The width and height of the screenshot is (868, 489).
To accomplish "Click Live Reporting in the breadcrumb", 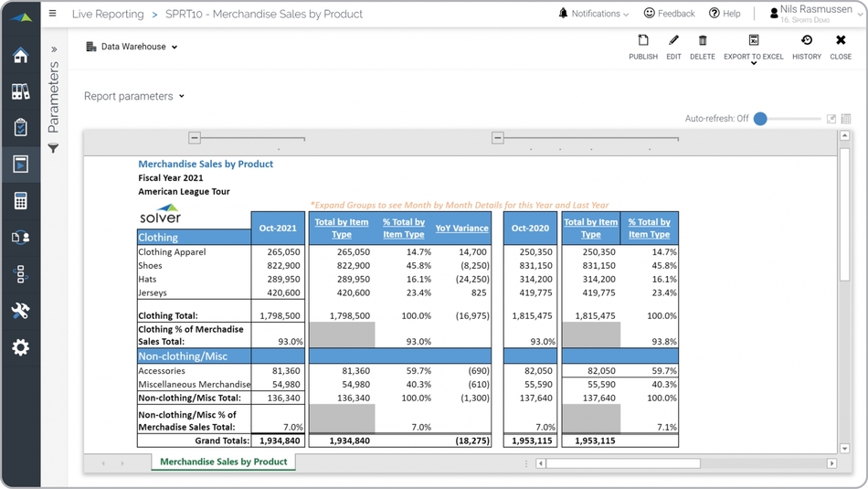I will click(108, 14).
